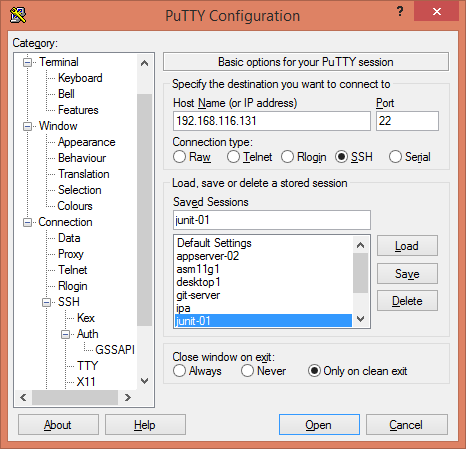Click category tree scroll down arrow

pos(144,381)
